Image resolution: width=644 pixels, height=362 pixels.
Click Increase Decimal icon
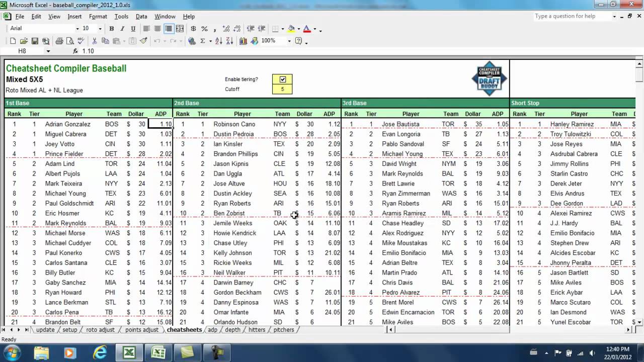226,29
